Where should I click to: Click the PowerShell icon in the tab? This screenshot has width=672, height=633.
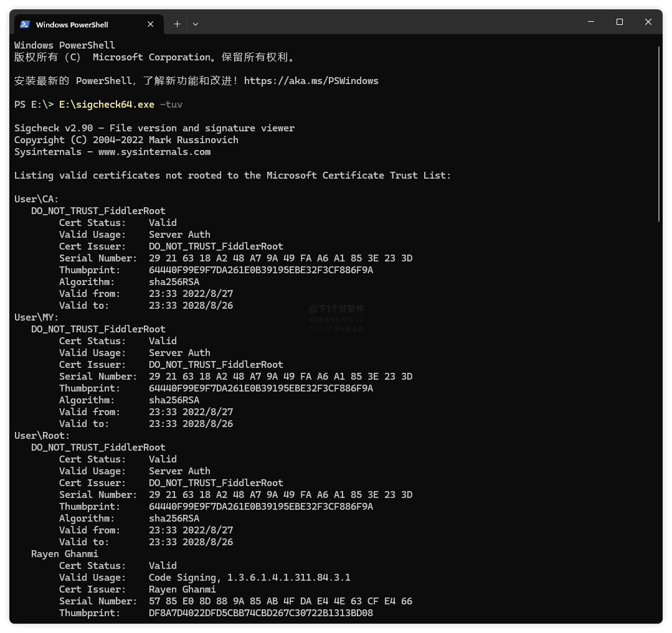click(25, 24)
